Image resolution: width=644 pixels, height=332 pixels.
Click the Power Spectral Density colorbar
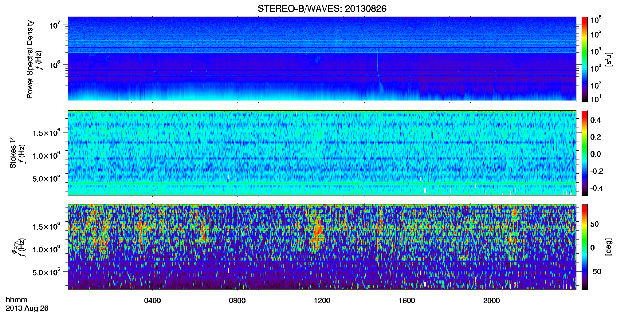585,59
